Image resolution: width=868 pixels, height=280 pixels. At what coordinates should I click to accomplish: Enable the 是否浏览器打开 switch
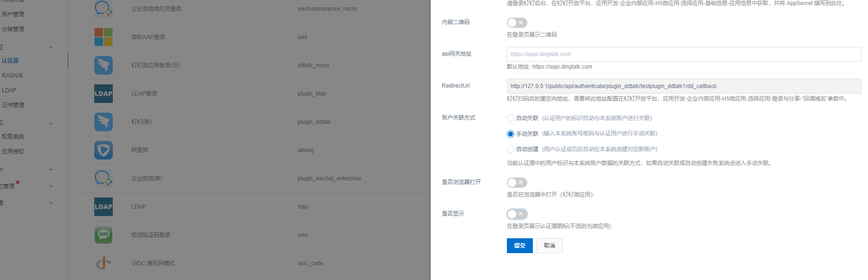click(517, 183)
